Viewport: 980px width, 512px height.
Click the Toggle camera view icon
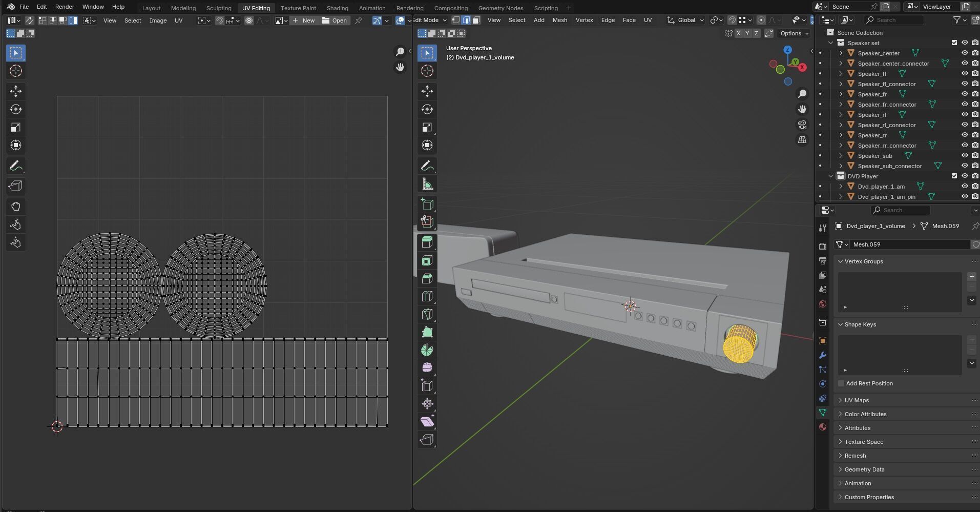tap(802, 125)
